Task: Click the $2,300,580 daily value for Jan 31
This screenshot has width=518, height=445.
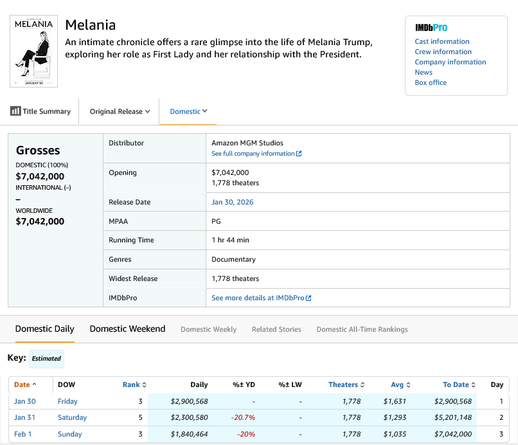Action: (x=189, y=417)
